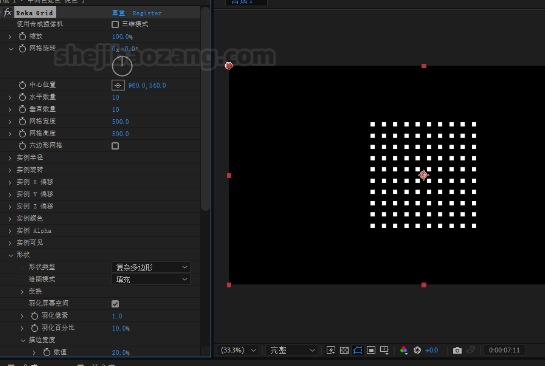The height and width of the screenshot is (366, 545).
Task: Open the 形状类型 dropdown
Action: coord(151,267)
